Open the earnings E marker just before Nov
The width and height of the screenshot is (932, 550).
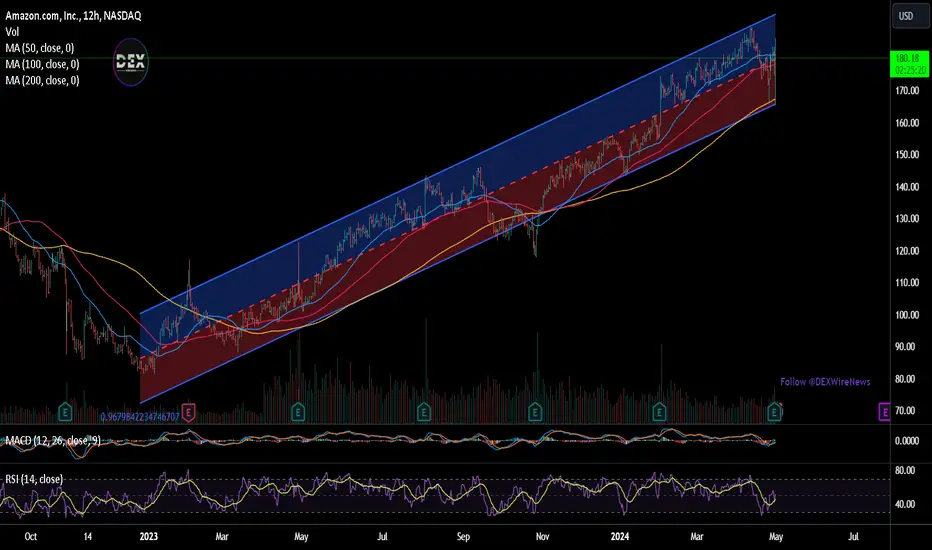(535, 411)
